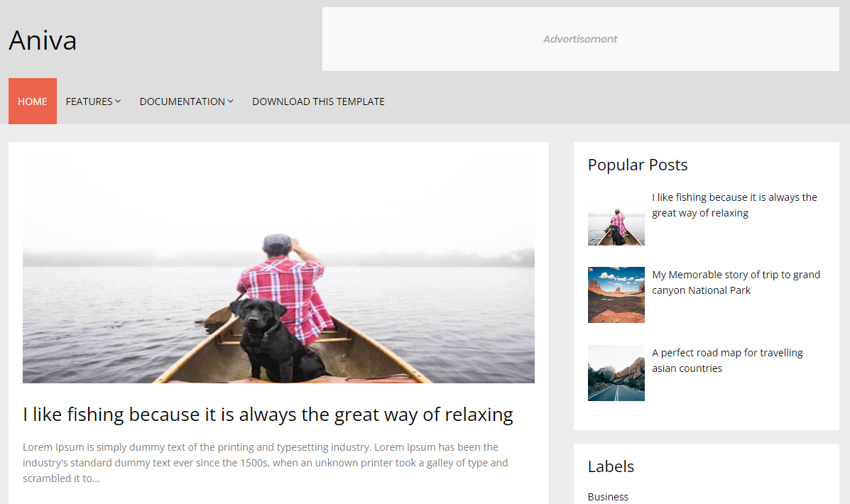Image resolution: width=850 pixels, height=504 pixels.
Task: Open grand canyon National Park post link
Action: pyautogui.click(x=736, y=283)
